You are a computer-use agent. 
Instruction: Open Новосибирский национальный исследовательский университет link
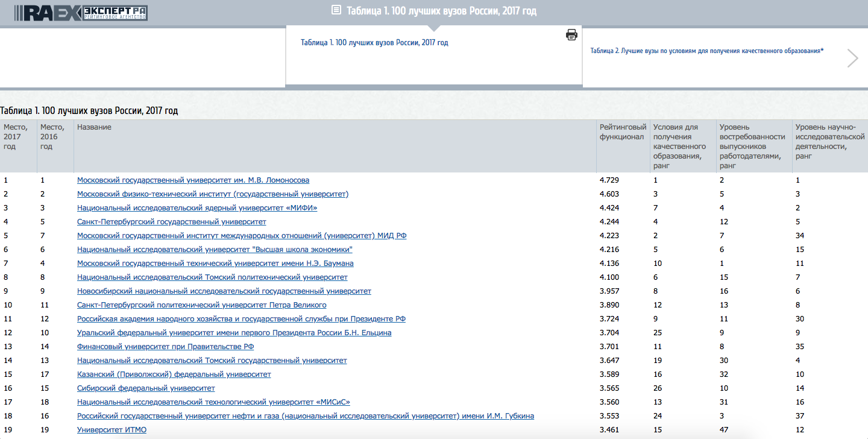(224, 291)
